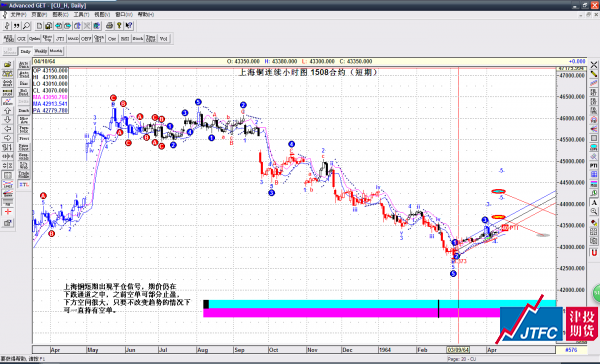Select the trend line tool in right toolbar
The width and height of the screenshot is (600, 364).
click(x=593, y=83)
